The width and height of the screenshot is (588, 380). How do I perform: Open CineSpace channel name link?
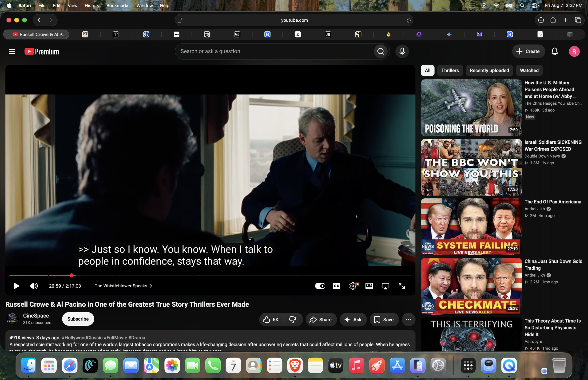(x=36, y=316)
